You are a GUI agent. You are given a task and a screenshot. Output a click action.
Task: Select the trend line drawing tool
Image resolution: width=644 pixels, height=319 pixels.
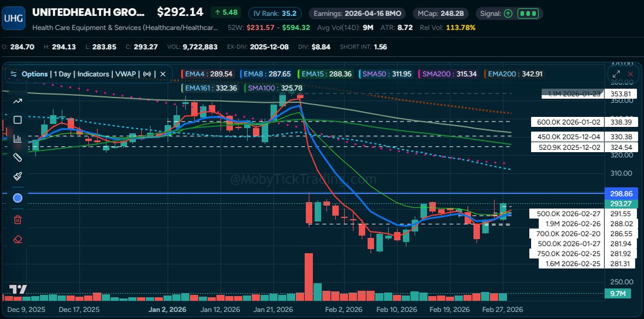18,100
